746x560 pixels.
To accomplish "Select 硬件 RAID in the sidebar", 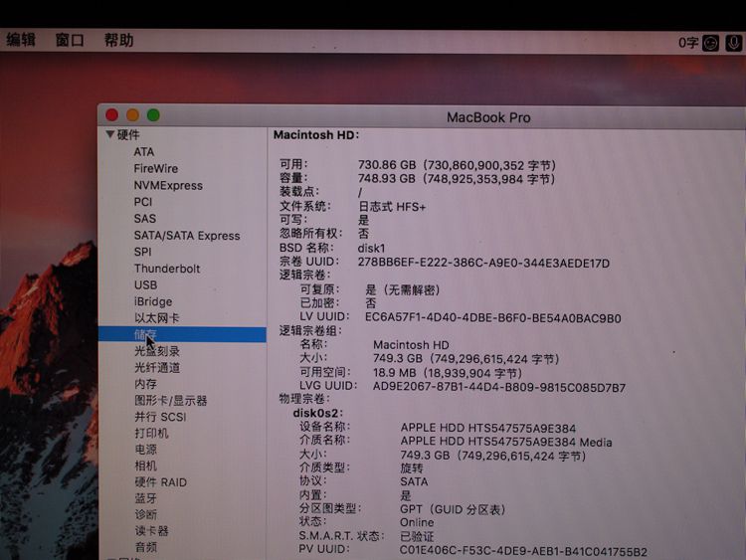I will click(x=160, y=482).
